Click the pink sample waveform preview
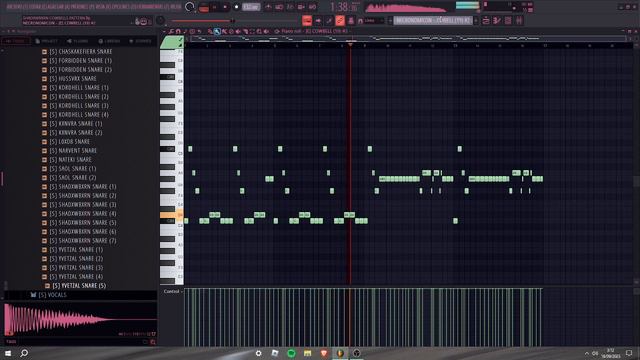The image size is (640, 360). point(80,320)
